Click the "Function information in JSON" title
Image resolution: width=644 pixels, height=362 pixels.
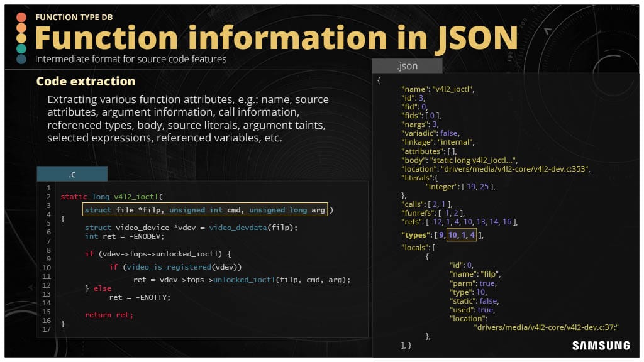[x=277, y=38]
